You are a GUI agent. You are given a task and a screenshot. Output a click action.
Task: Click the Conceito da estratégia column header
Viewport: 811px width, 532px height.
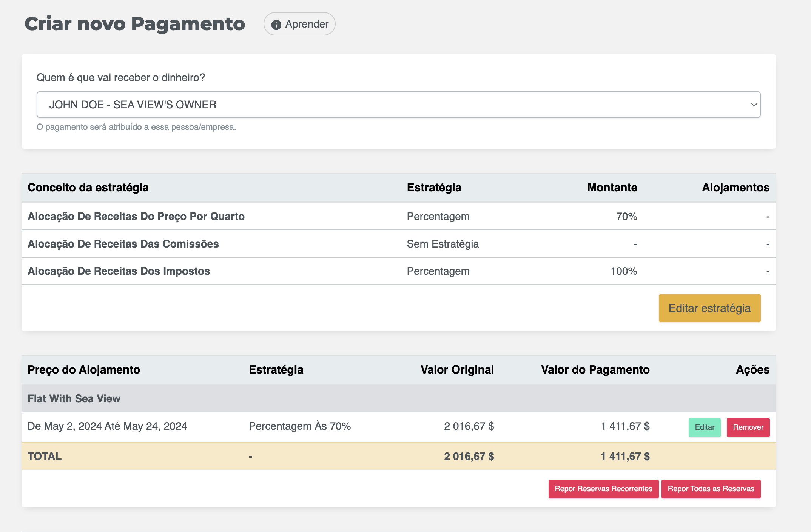point(88,188)
